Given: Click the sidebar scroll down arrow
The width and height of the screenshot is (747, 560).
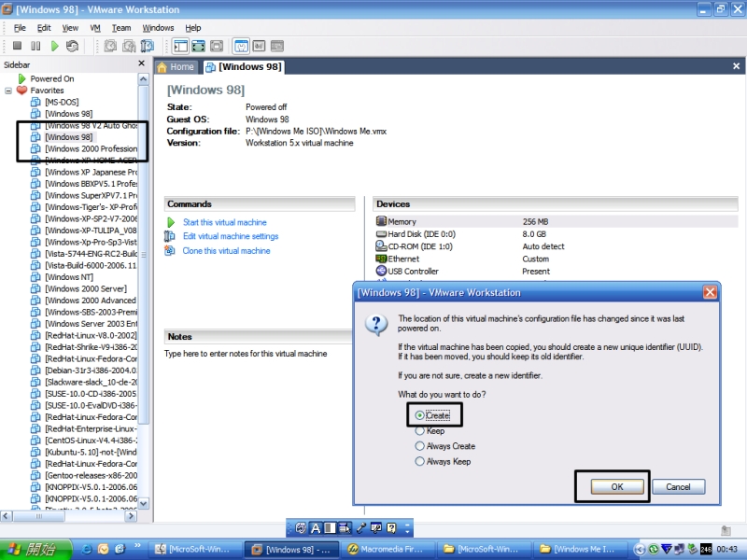Looking at the screenshot, I should coord(143,503).
